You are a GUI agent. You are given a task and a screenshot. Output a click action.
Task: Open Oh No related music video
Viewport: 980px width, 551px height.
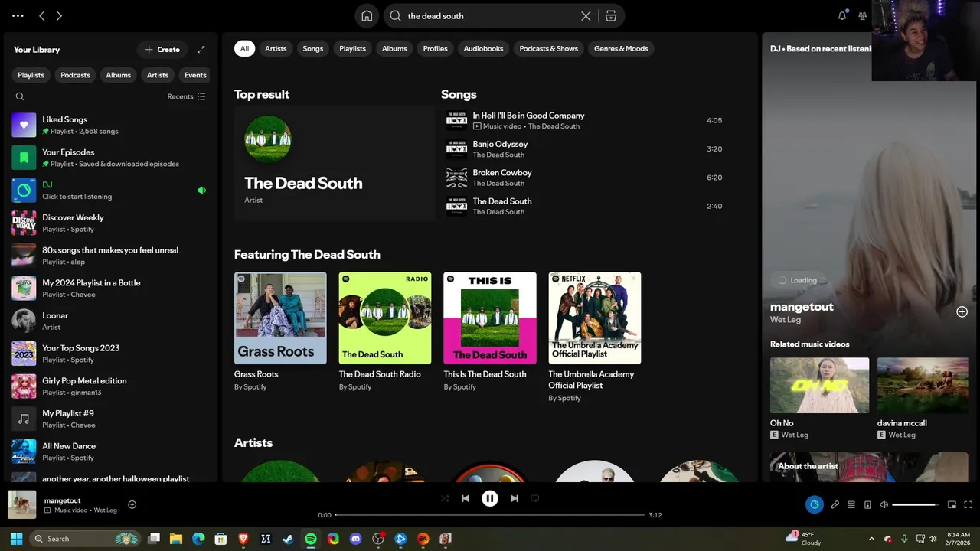pyautogui.click(x=819, y=398)
